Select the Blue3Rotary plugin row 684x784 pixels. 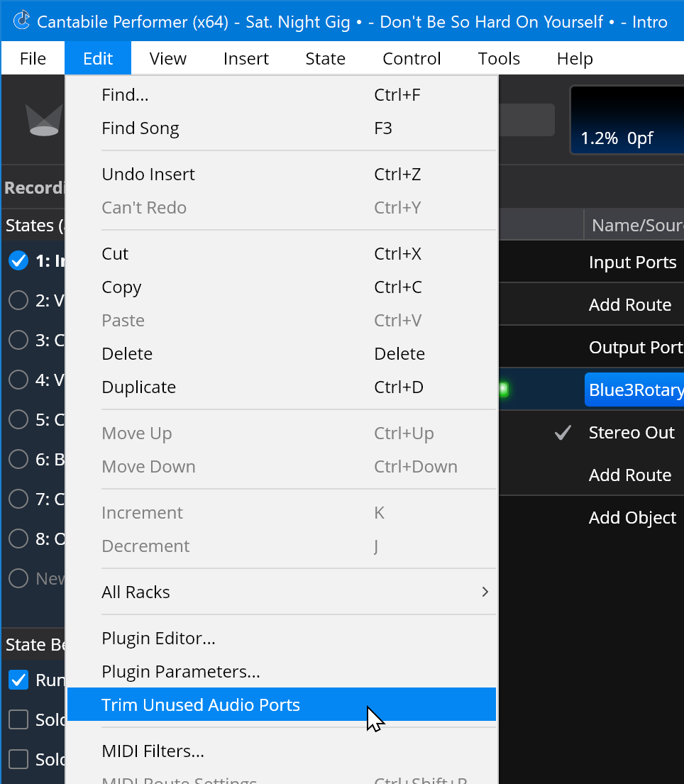pyautogui.click(x=635, y=390)
